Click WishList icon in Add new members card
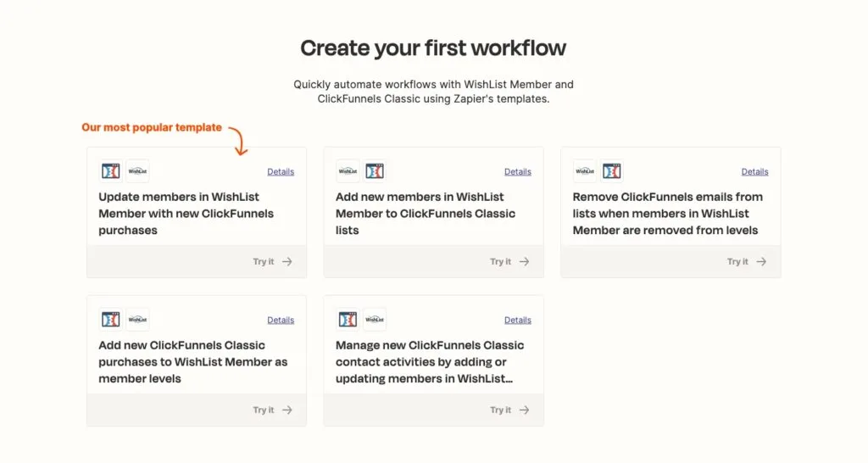 (x=348, y=171)
